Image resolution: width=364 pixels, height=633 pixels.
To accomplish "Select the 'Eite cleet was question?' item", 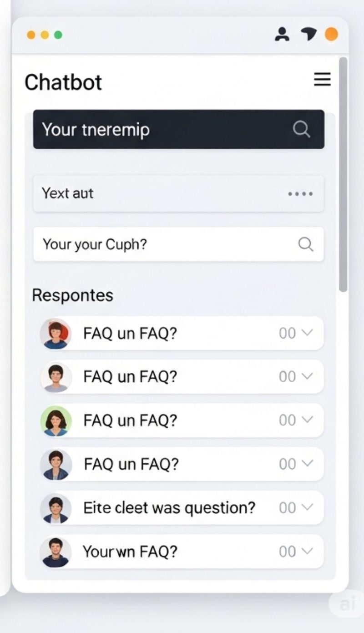I will click(182, 507).
